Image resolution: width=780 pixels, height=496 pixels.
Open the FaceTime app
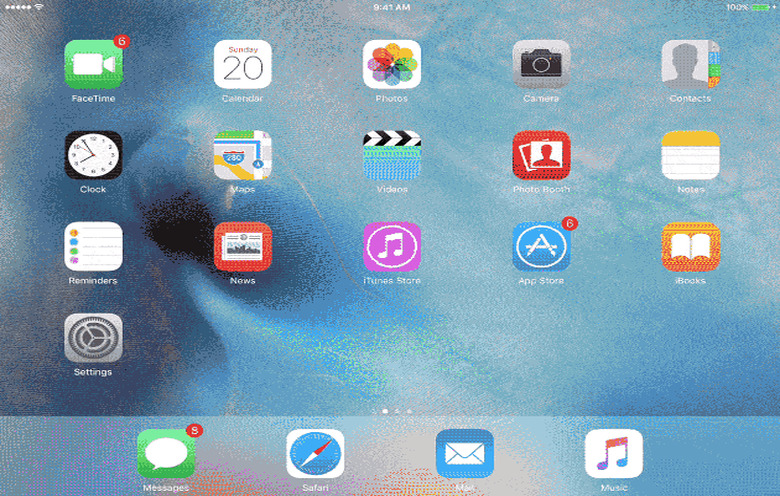pyautogui.click(x=93, y=64)
